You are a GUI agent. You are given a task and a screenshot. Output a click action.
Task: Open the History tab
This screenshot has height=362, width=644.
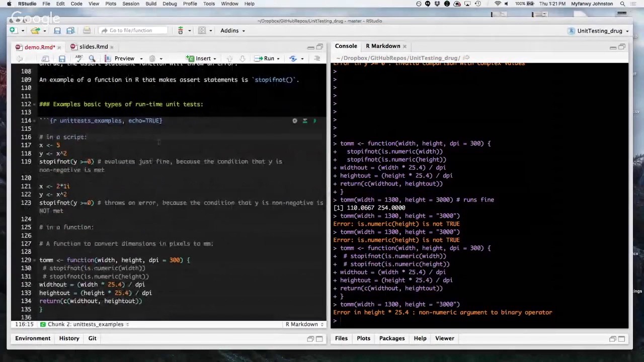(69, 338)
